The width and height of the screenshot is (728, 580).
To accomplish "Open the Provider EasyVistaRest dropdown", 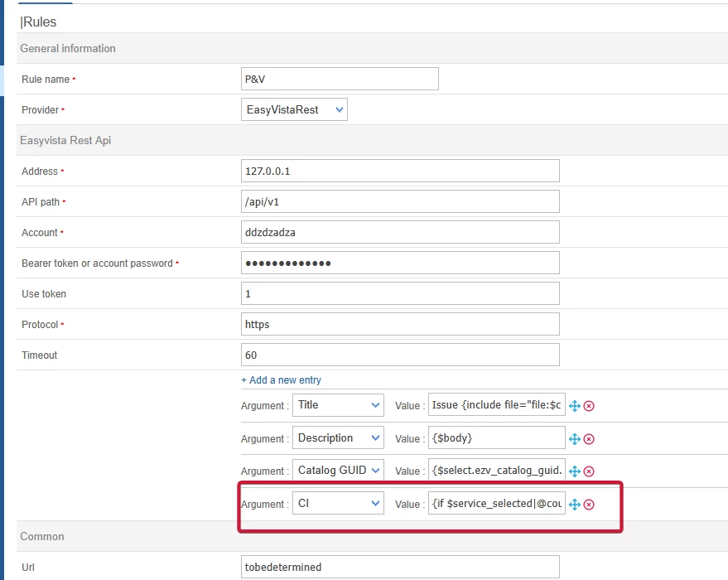I will click(294, 109).
